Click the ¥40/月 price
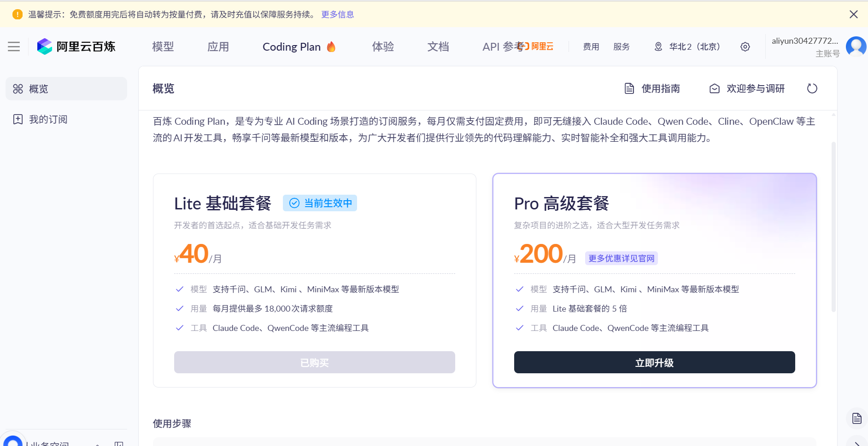The image size is (868, 446). [198, 254]
